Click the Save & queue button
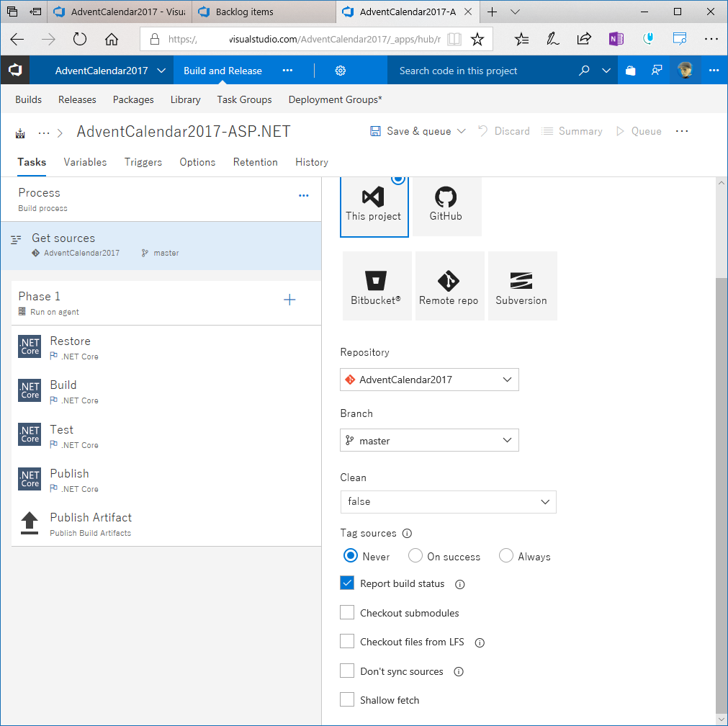Image resolution: width=728 pixels, height=726 pixels. coord(410,131)
